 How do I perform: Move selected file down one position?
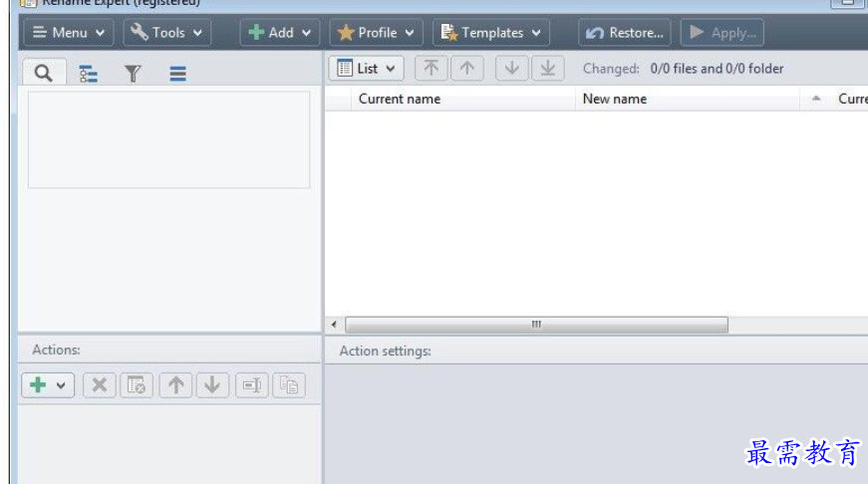click(x=511, y=69)
